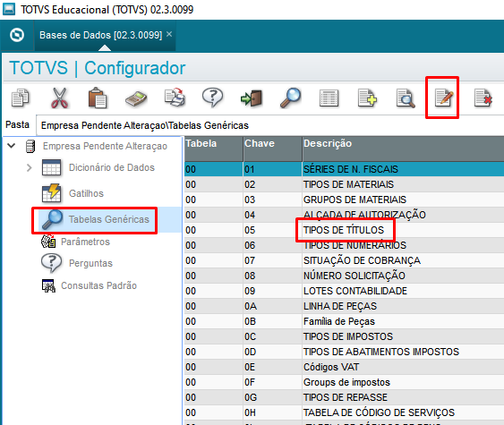The width and height of the screenshot is (504, 425).
Task: Click the application icon in title bar
Action: click(x=9, y=9)
